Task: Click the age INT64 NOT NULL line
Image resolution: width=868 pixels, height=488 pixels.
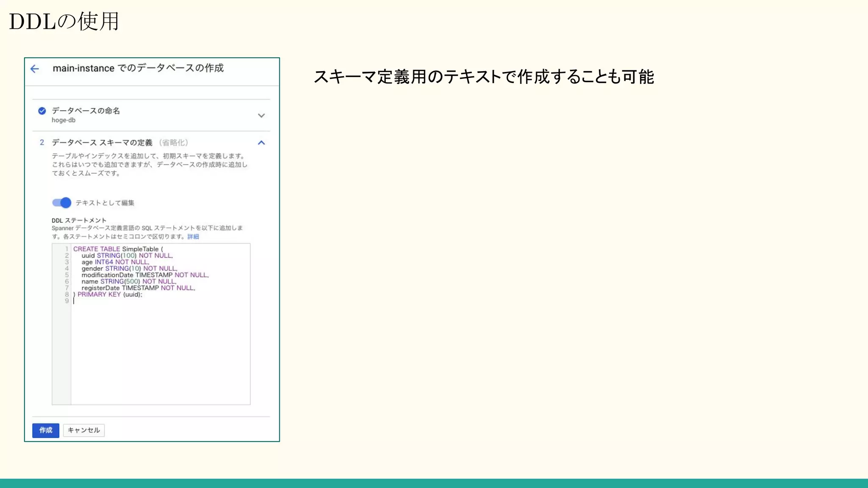Action: point(115,262)
